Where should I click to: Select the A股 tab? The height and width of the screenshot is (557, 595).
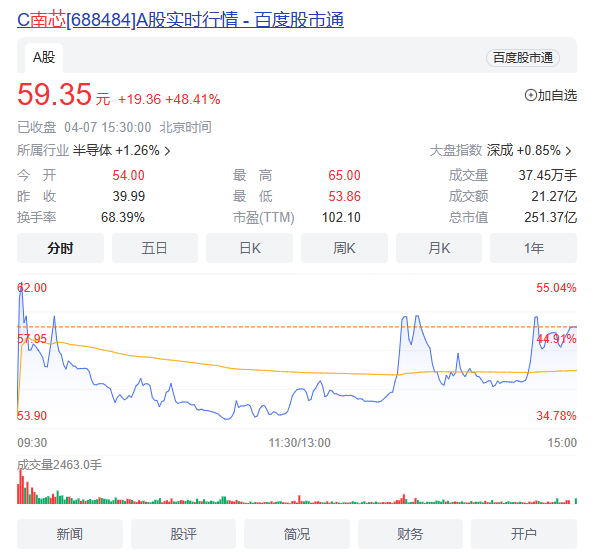point(44,58)
